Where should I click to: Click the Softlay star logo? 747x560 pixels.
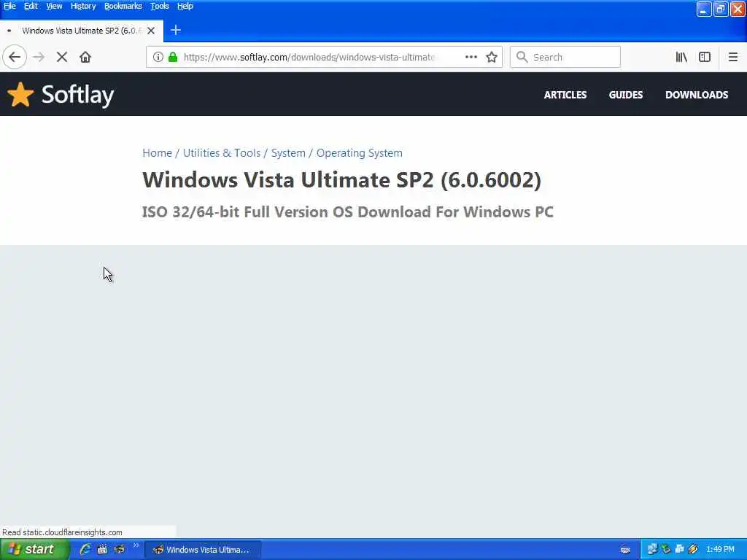pyautogui.click(x=20, y=94)
